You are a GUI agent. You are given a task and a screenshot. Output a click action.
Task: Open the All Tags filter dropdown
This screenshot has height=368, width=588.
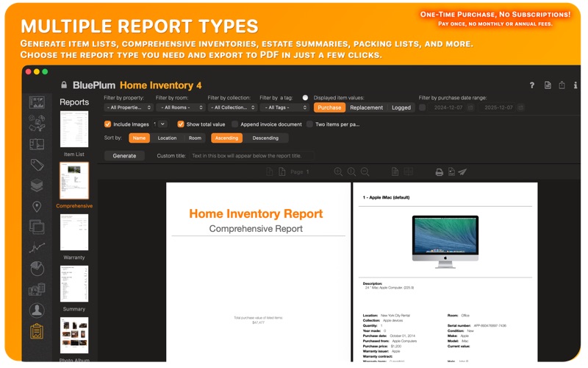pyautogui.click(x=284, y=107)
